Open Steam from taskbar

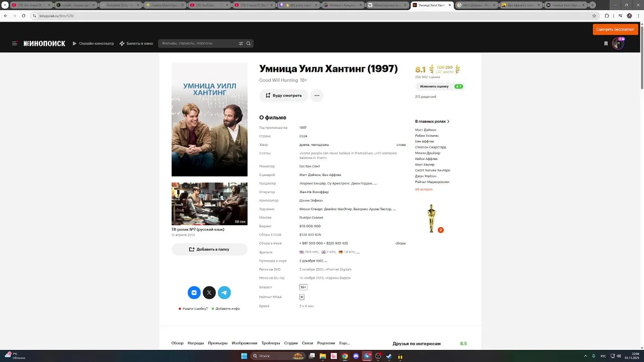(x=389, y=356)
